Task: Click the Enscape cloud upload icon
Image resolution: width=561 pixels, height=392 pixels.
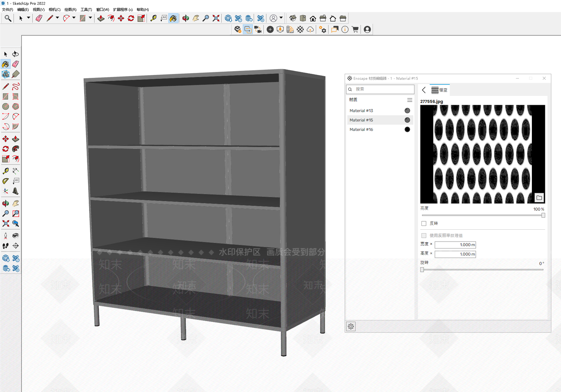Action: (x=310, y=29)
